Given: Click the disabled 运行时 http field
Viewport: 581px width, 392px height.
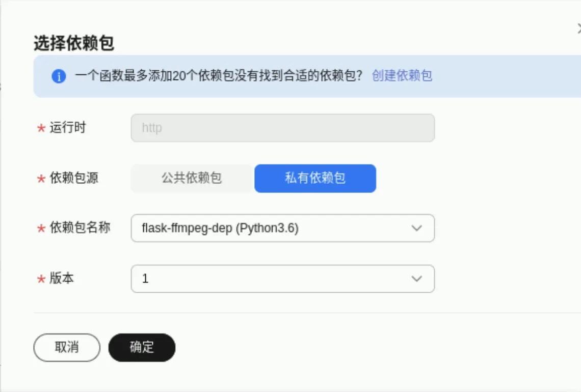Looking at the screenshot, I should tap(282, 128).
